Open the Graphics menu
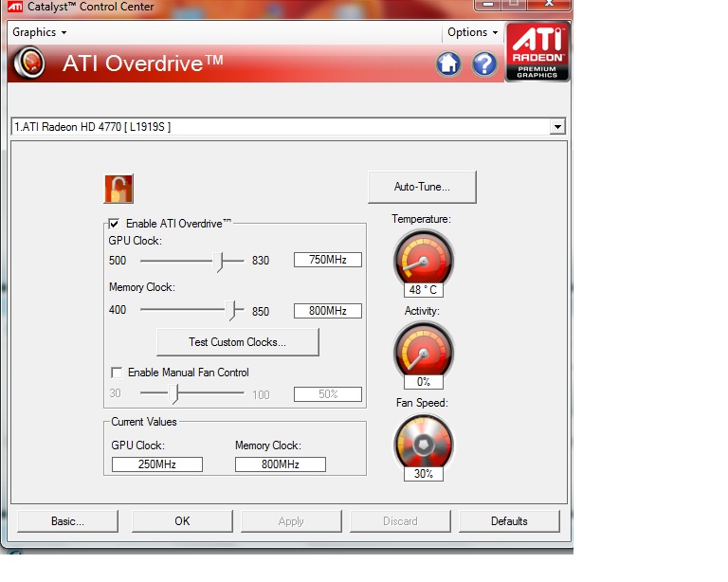Screen dimensions: 728x582 [x=40, y=32]
